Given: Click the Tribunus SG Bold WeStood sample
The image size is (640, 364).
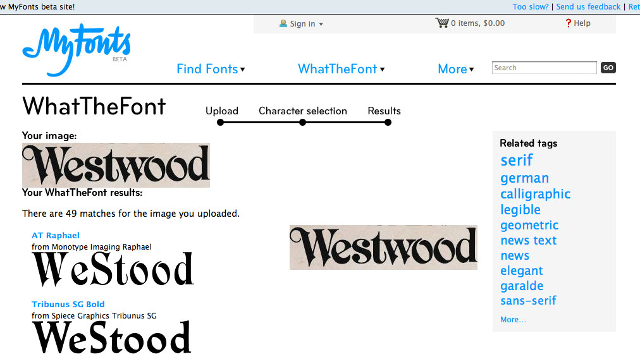Looking at the screenshot, I should (111, 337).
